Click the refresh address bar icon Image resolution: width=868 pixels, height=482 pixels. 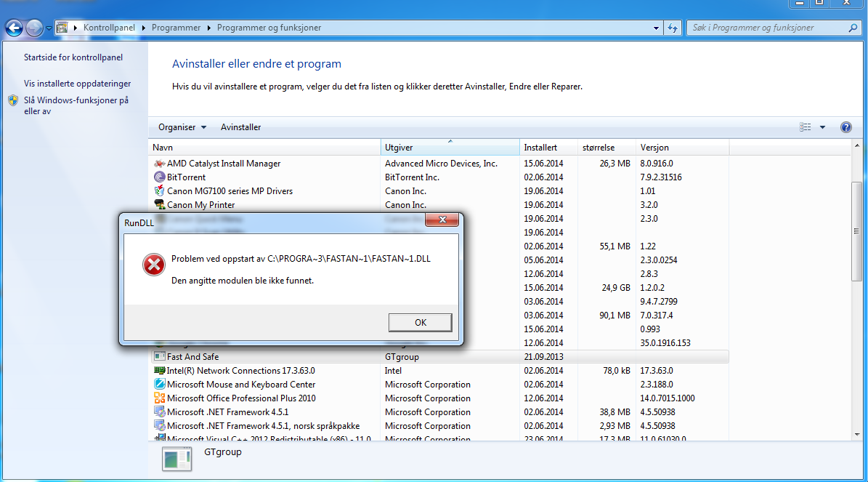pos(673,28)
